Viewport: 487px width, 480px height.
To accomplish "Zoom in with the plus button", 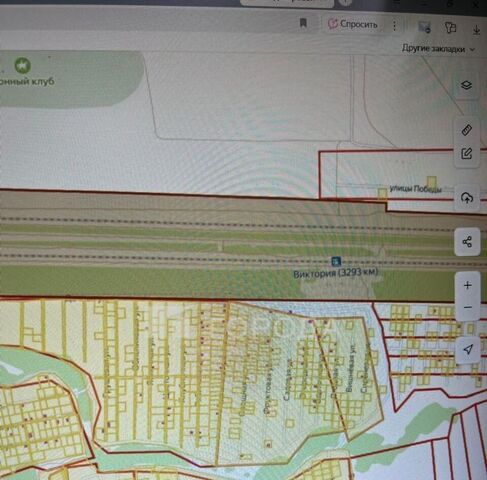I will (x=468, y=285).
